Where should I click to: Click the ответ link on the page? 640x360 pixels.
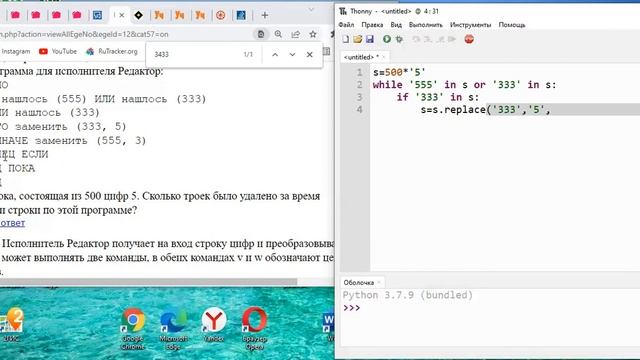[13, 223]
